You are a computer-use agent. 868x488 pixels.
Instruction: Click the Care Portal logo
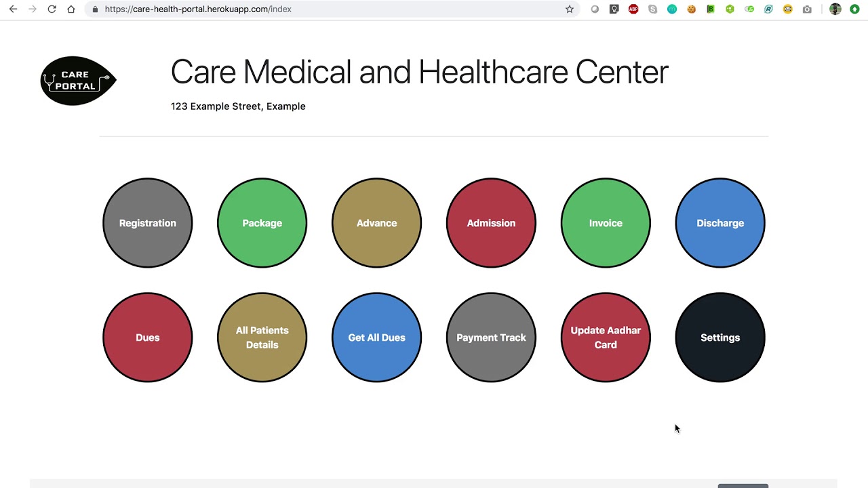[79, 81]
